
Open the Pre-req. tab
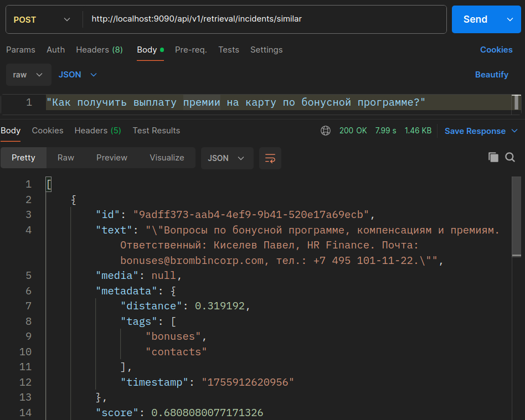tap(191, 50)
